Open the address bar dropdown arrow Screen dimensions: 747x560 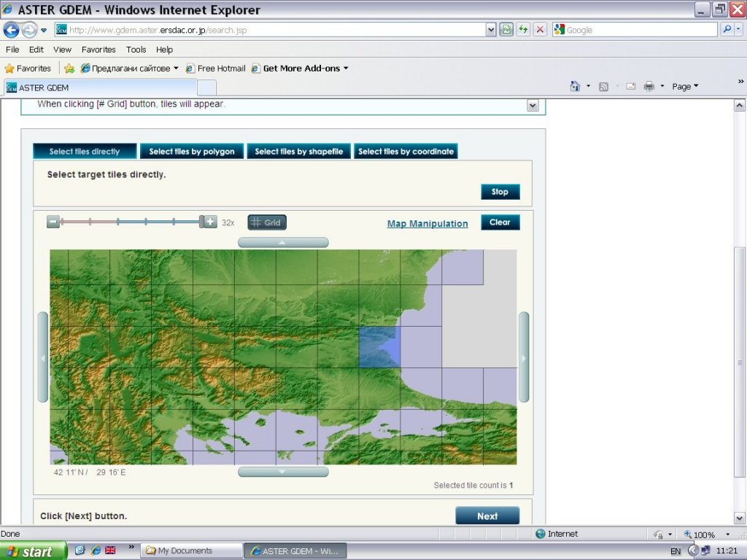491,30
